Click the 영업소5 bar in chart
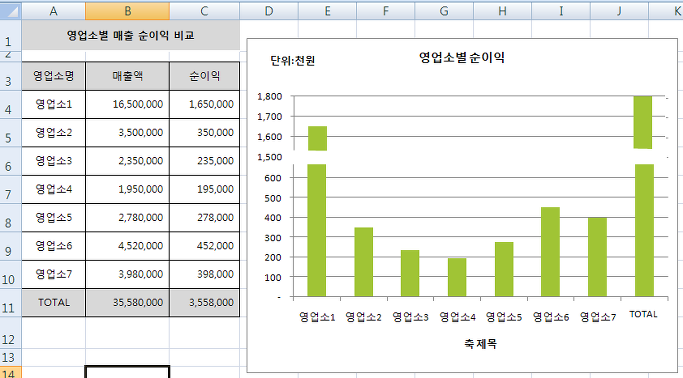The width and height of the screenshot is (683, 378). coord(504,269)
